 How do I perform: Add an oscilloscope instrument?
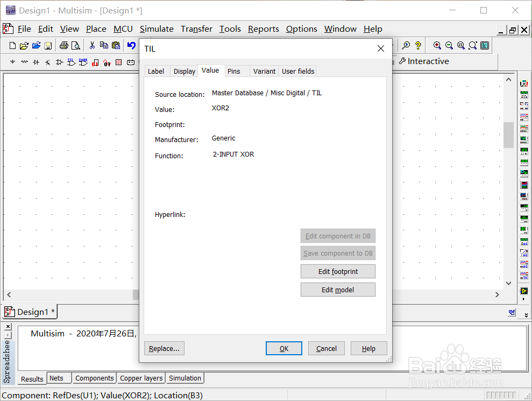tap(524, 117)
